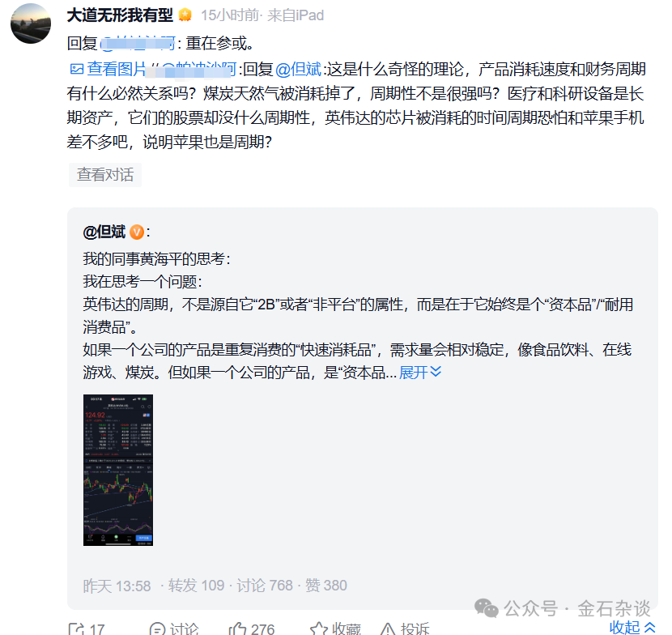The width and height of the screenshot is (672, 635).
Task: Click the 查看对话 button
Action: pos(105,174)
